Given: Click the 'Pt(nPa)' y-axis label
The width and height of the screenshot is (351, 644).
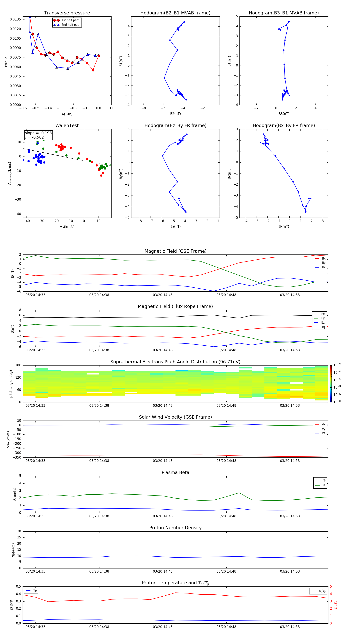Looking at the screenshot, I should pos(6,61).
